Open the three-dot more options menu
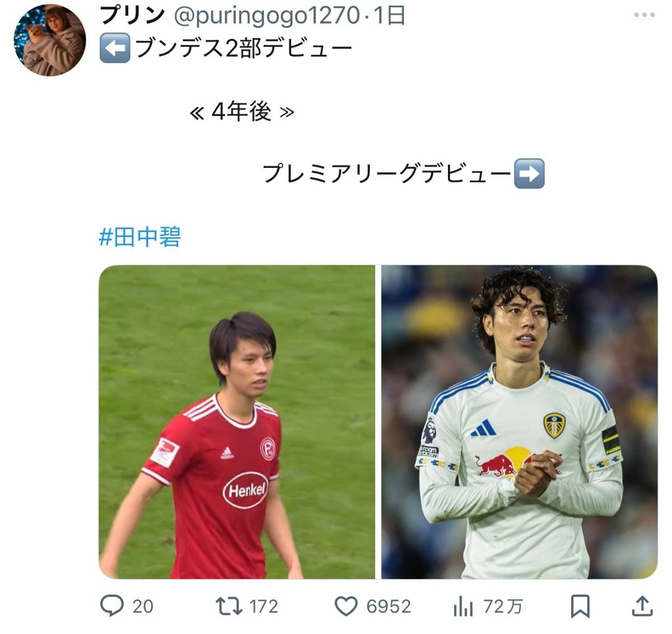Image resolution: width=672 pixels, height=634 pixels. (644, 15)
